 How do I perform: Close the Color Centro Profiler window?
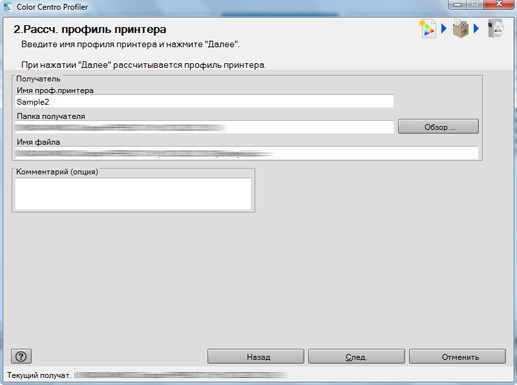pos(499,4)
